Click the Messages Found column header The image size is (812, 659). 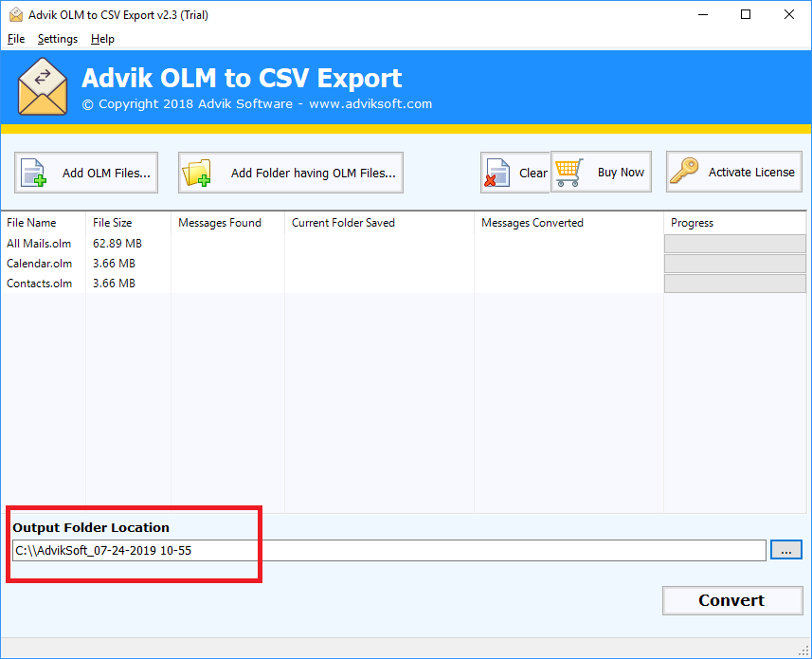point(227,223)
